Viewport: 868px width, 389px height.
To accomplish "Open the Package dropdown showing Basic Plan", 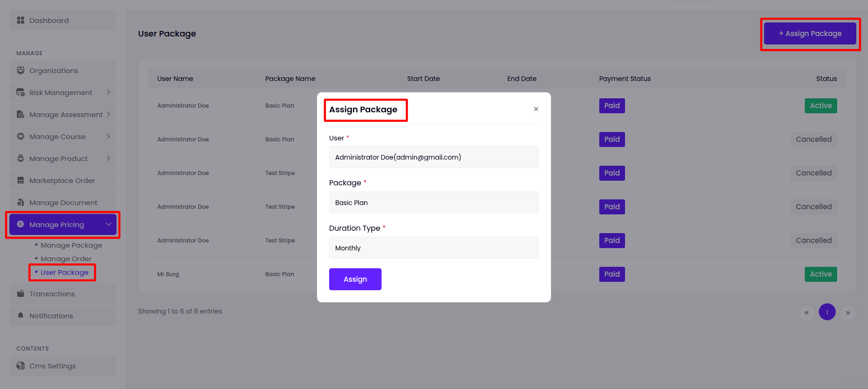I will pos(434,203).
